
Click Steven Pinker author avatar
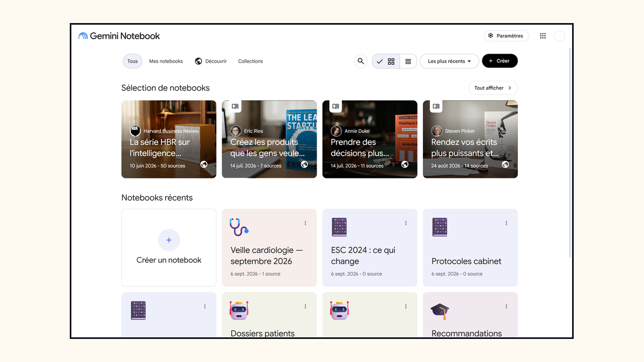[437, 131]
